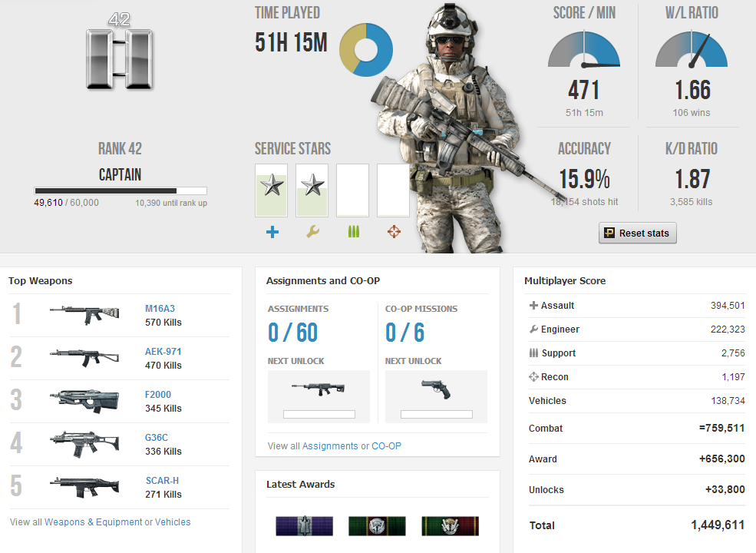The width and height of the screenshot is (756, 553).
Task: Open the Weapons & Equipment link
Action: 94,522
